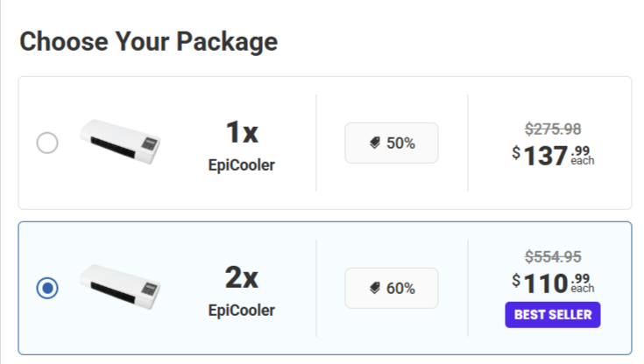
Task: Click the purple BEST SELLER badge
Action: coord(553,315)
